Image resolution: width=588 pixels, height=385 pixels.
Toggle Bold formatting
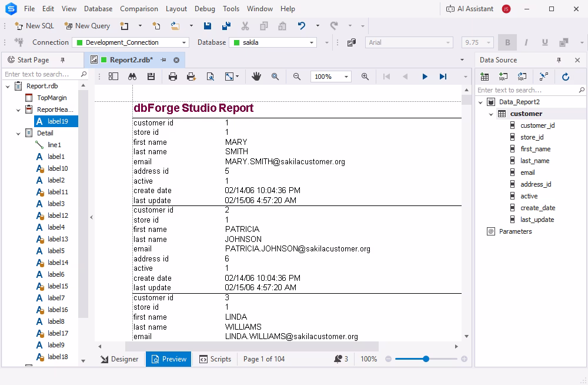(507, 42)
